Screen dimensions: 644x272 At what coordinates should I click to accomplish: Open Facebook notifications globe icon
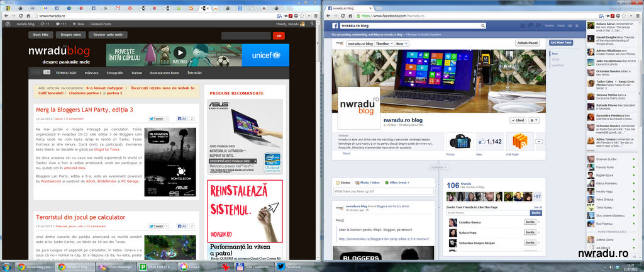click(x=538, y=25)
